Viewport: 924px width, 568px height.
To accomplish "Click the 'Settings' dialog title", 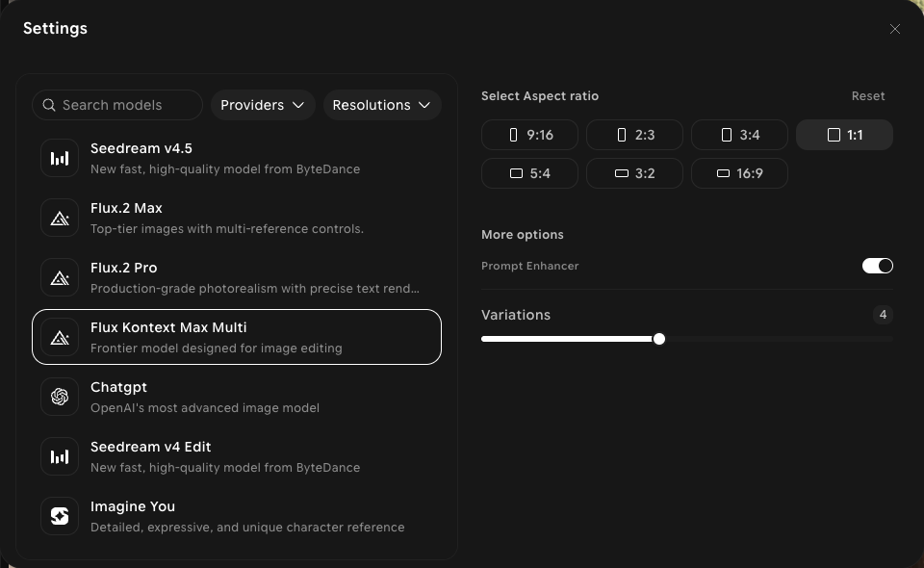I will 56,28.
